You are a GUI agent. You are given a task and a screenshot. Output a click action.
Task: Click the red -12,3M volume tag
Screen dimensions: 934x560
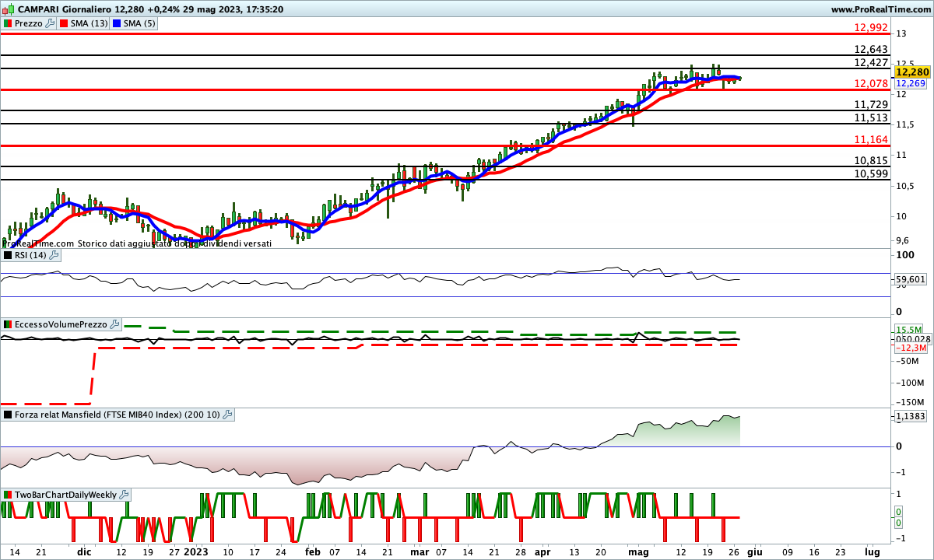coord(911,348)
